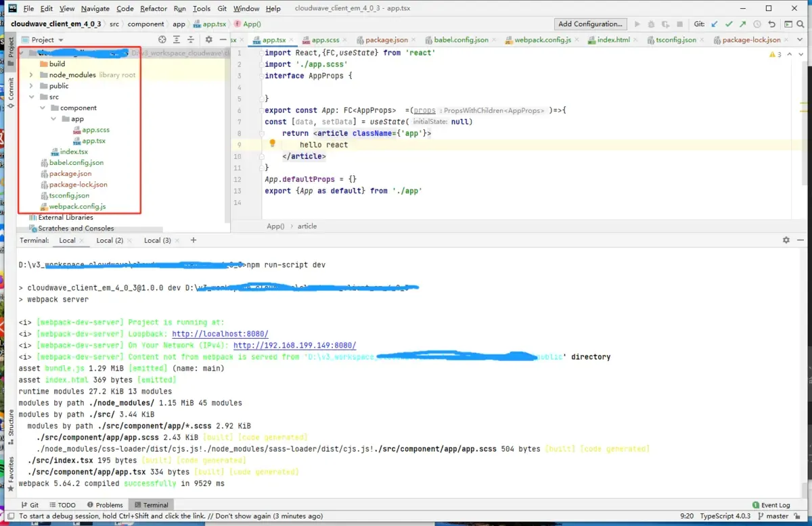
Task: Click the Rollback undo arrow icon
Action: 771,24
